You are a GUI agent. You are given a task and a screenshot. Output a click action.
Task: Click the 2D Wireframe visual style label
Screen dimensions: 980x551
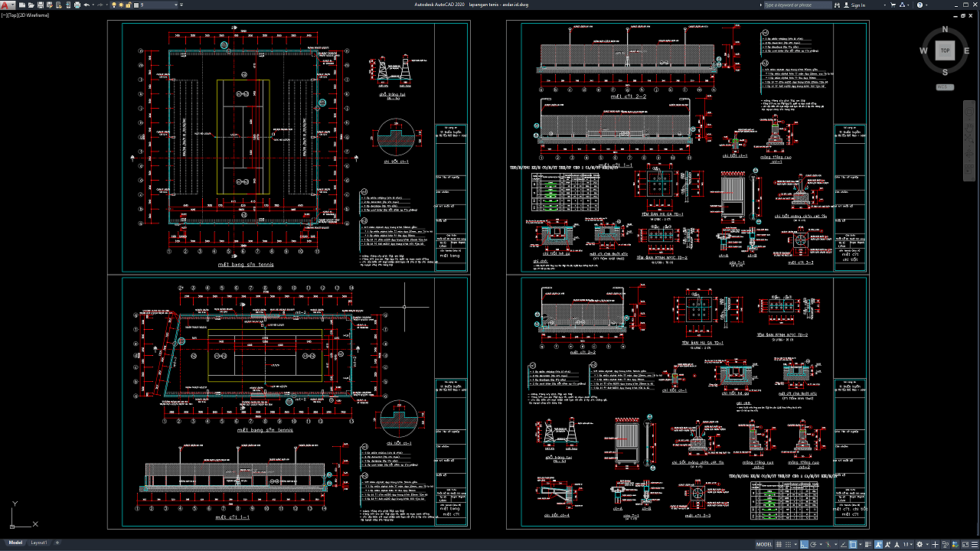point(35,15)
